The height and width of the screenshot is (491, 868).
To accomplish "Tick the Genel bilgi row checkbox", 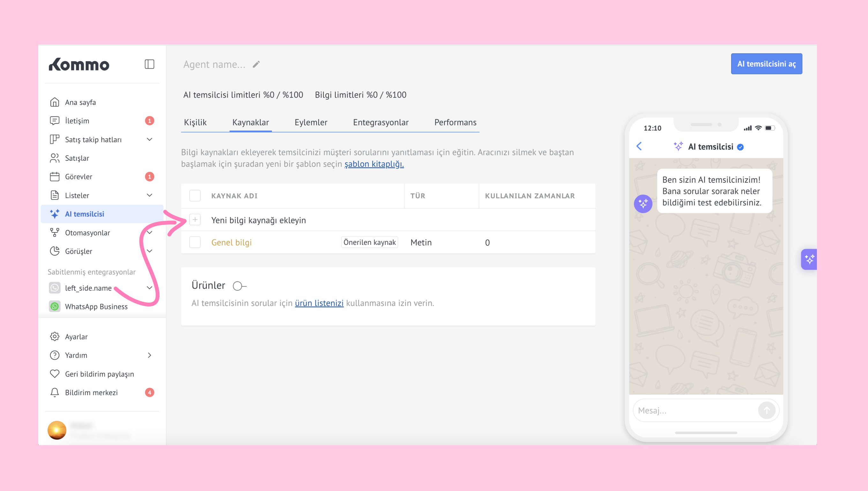I will pos(195,242).
